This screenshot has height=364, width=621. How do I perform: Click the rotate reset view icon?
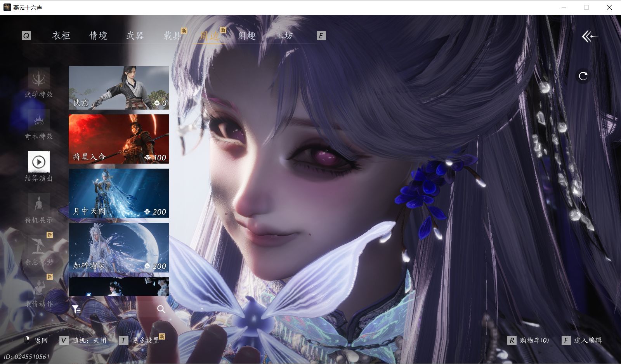tap(583, 76)
